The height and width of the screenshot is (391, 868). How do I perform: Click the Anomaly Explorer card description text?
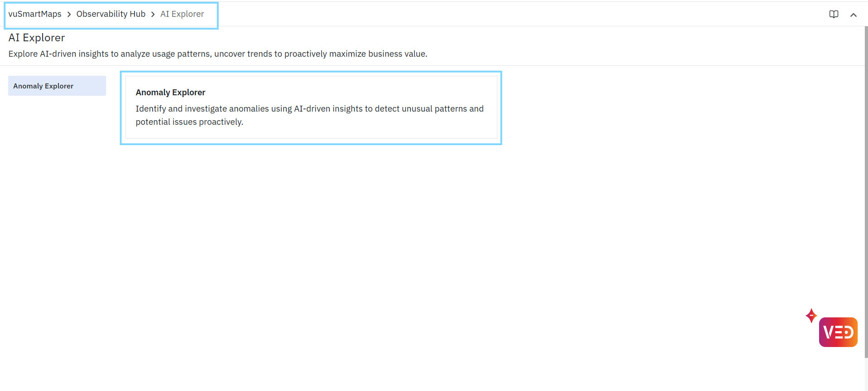coord(309,115)
